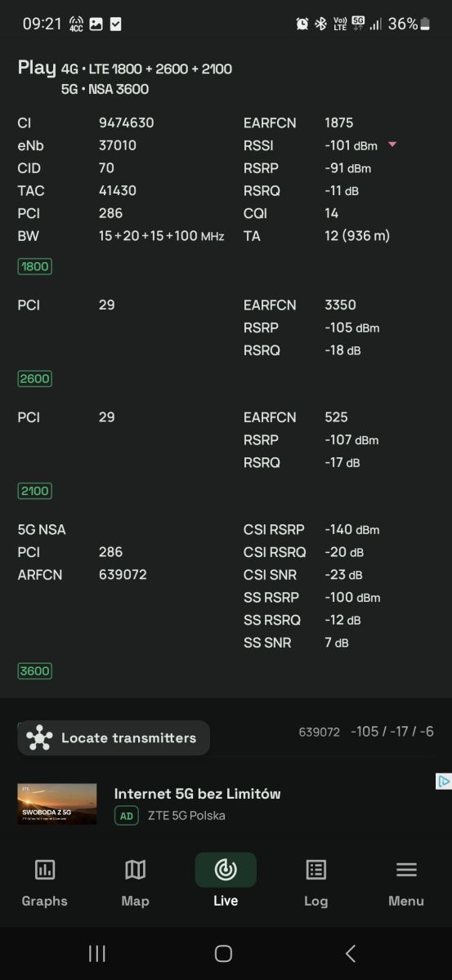Open the ZTE 5G ad thumbnail
This screenshot has width=452, height=980.
(x=57, y=804)
